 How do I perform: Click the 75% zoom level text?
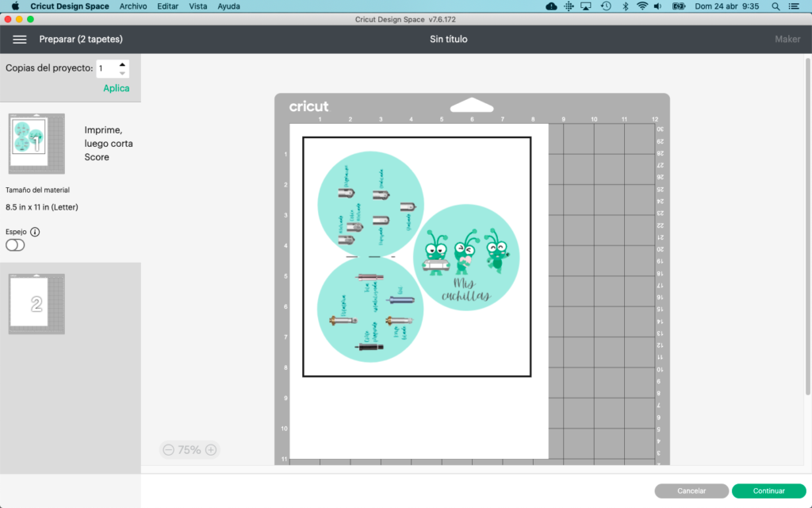pyautogui.click(x=189, y=450)
